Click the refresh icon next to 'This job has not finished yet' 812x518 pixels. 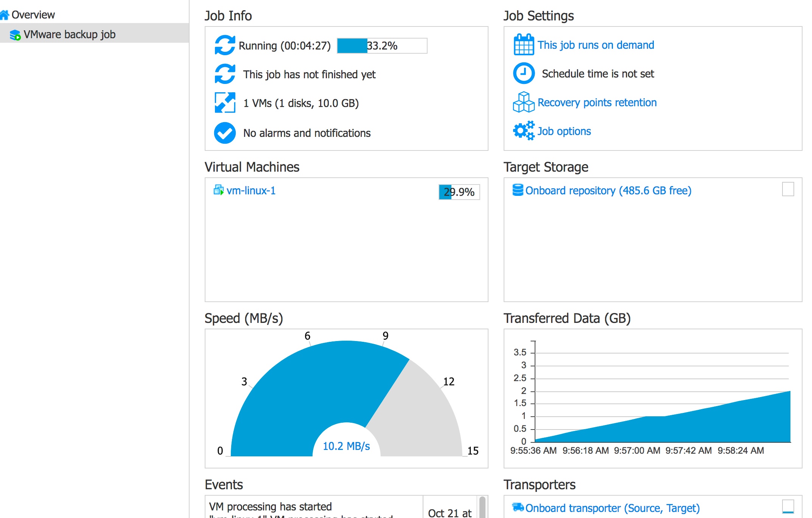[225, 74]
